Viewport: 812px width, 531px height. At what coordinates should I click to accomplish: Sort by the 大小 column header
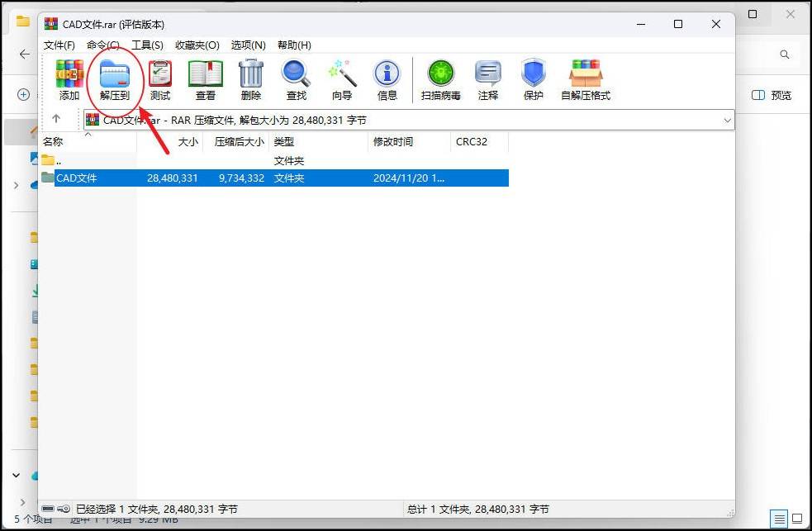[x=188, y=142]
